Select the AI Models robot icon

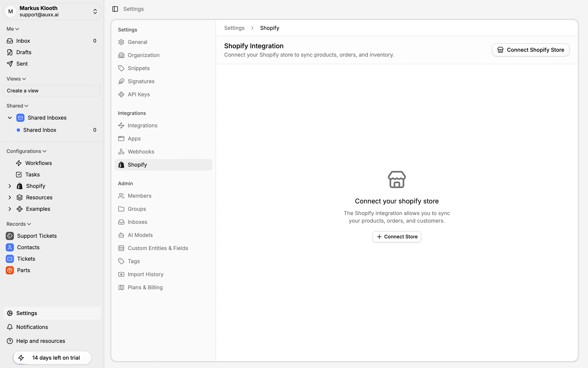click(121, 235)
